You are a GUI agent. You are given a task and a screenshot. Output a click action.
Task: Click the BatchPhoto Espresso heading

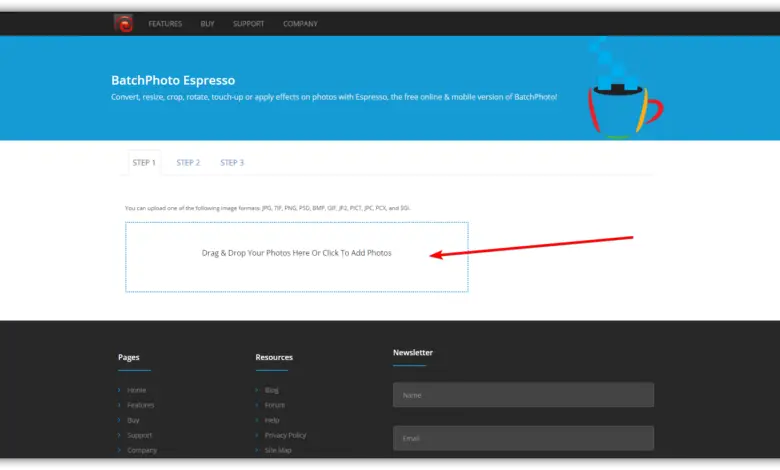coord(173,80)
